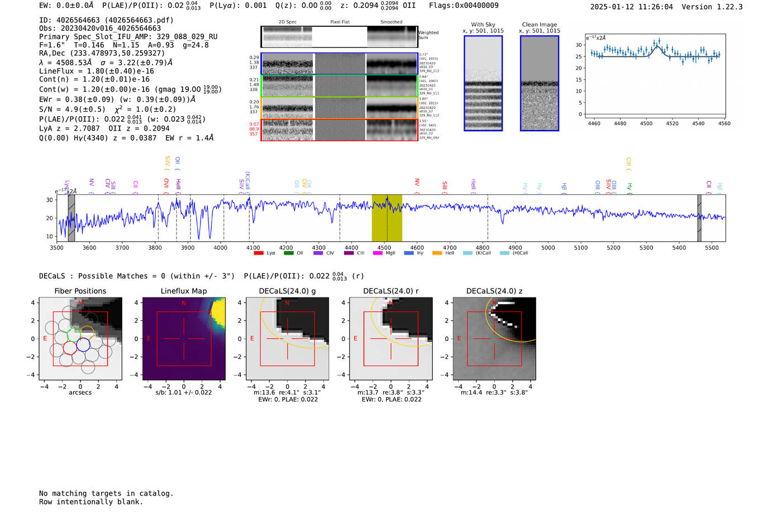Select the (H)CaII legend entry
The image size is (782, 532).
[x=514, y=253]
